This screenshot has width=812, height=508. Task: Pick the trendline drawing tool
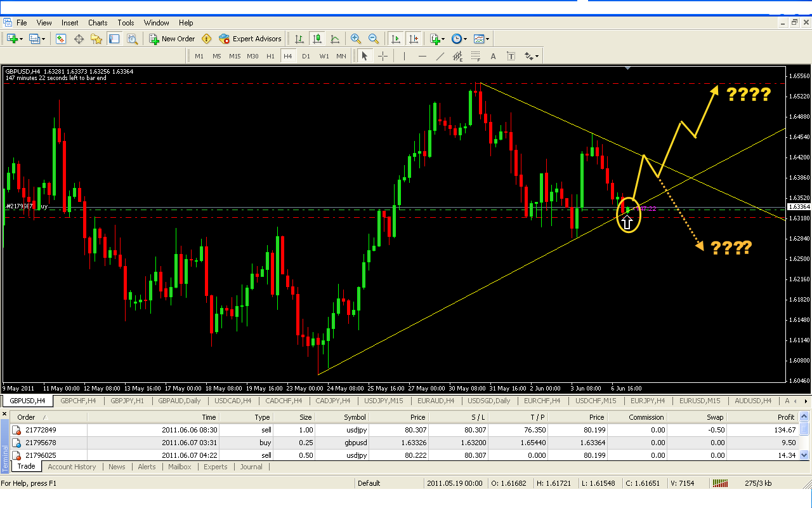[x=440, y=56]
